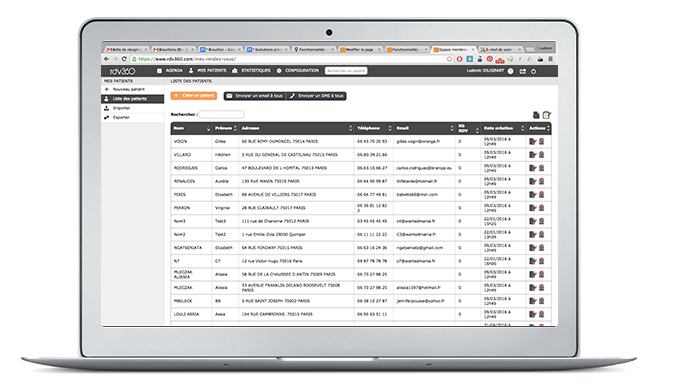Delete the VILLARD patient row
The width and height of the screenshot is (680, 390).
click(x=542, y=155)
